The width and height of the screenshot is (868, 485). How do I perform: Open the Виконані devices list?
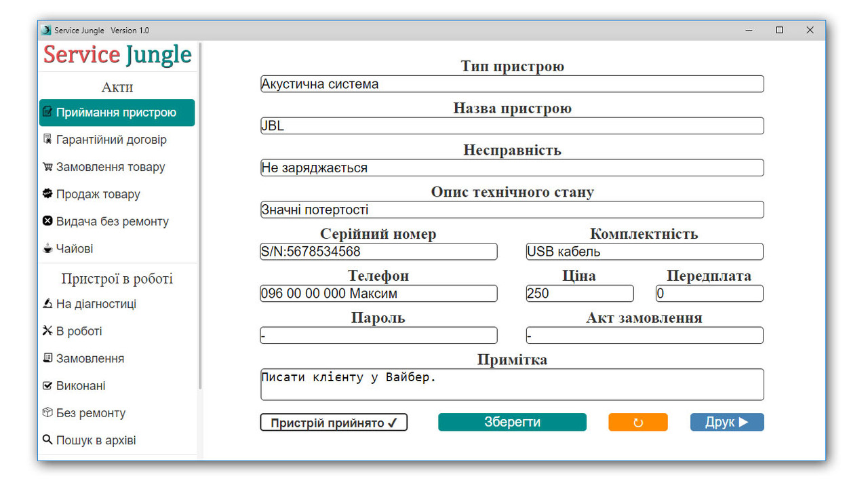[81, 386]
